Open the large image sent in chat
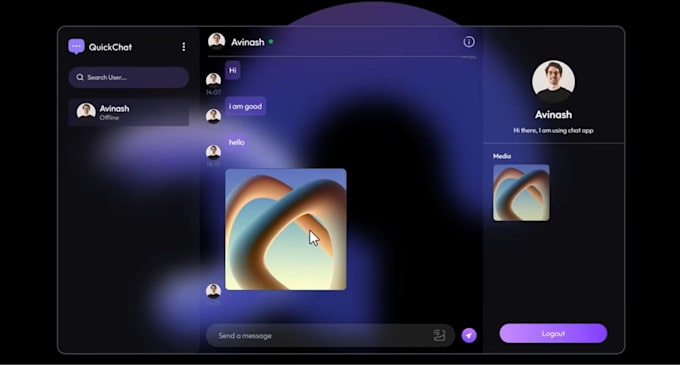 tap(286, 229)
